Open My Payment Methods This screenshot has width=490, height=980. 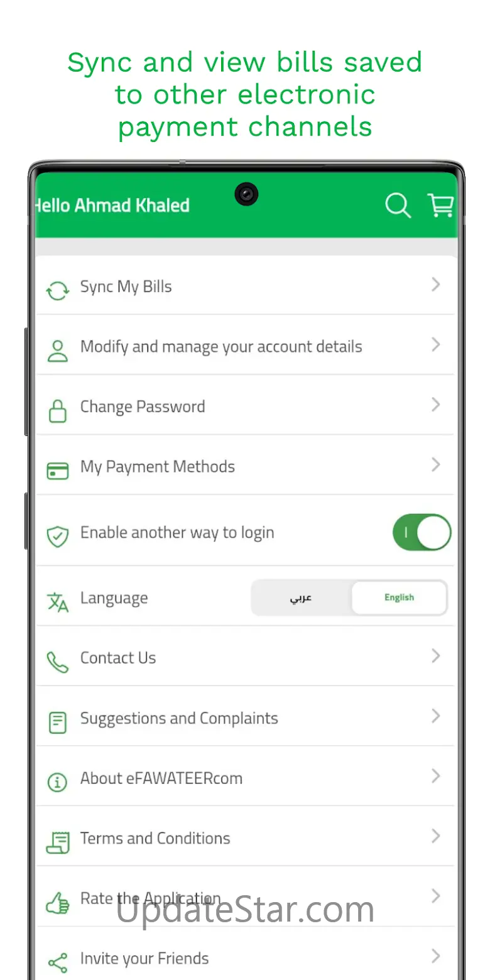tap(245, 465)
